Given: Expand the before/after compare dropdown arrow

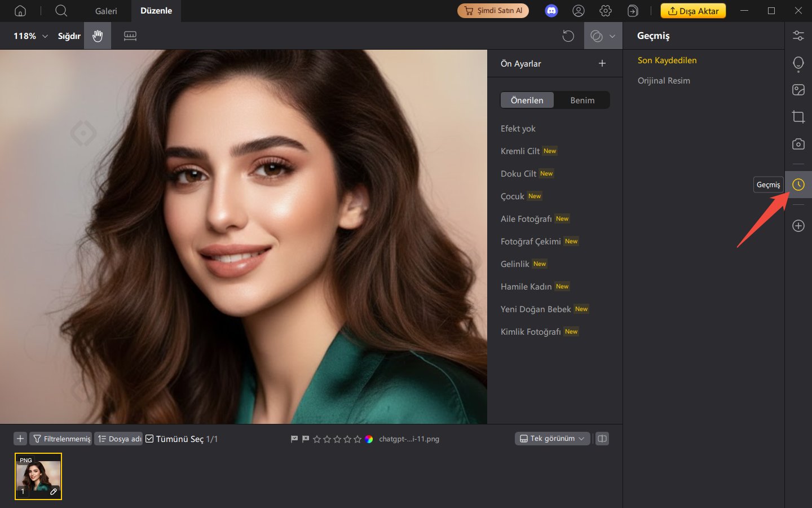Looking at the screenshot, I should 612,36.
